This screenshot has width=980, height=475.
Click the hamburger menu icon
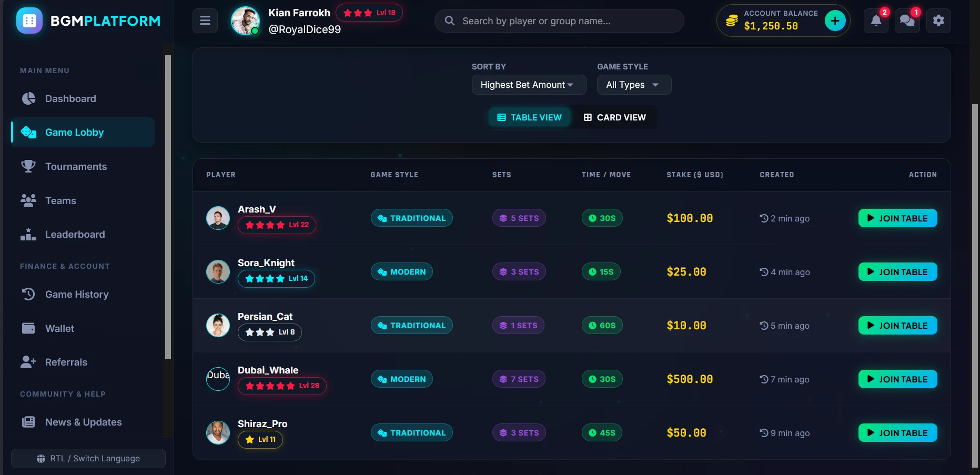[x=205, y=21]
